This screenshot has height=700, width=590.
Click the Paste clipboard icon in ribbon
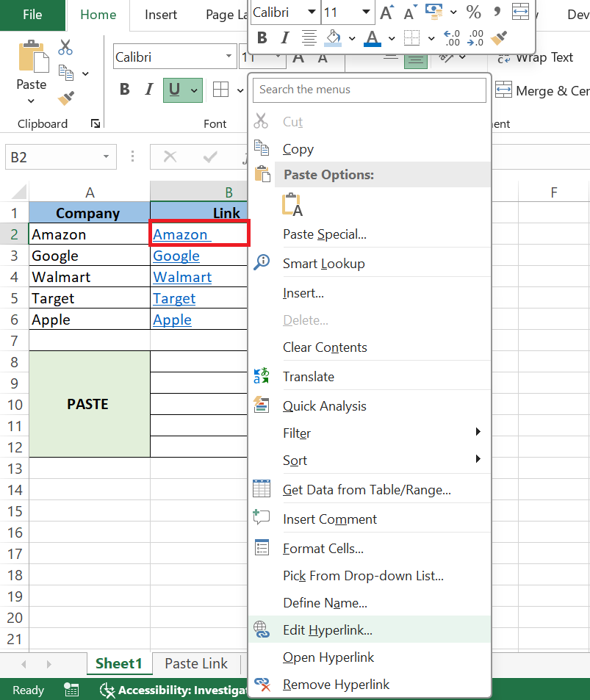click(x=33, y=57)
